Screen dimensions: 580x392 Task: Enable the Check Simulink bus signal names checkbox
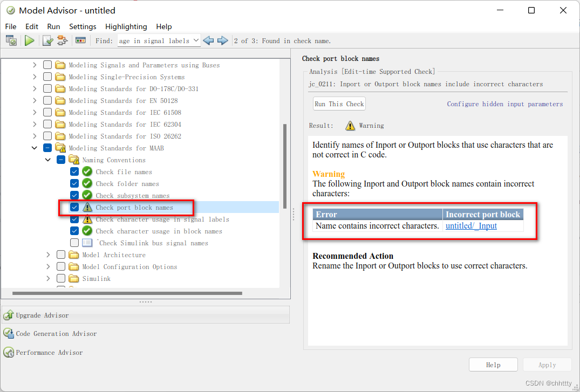(x=74, y=243)
